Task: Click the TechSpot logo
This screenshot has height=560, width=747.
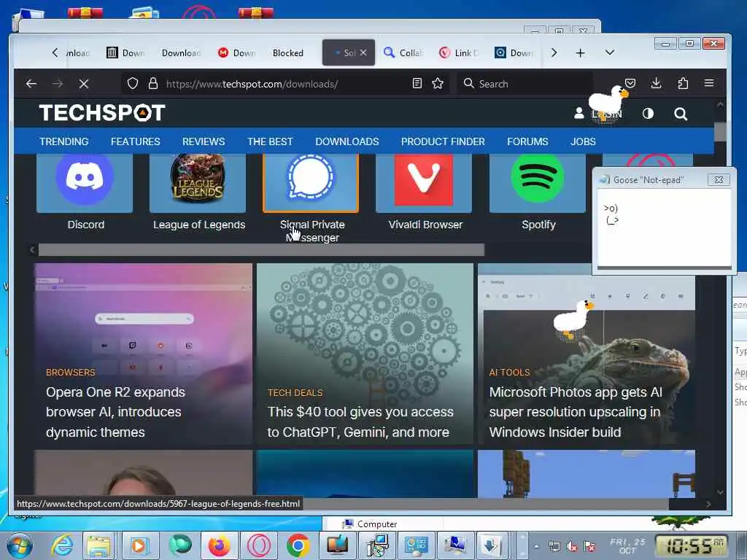Action: 102,113
